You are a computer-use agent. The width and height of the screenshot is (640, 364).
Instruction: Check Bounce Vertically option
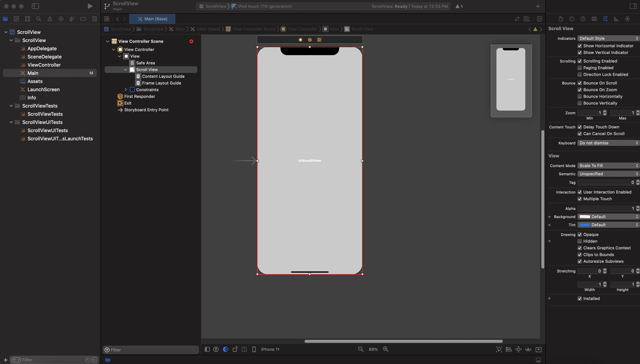tap(579, 103)
